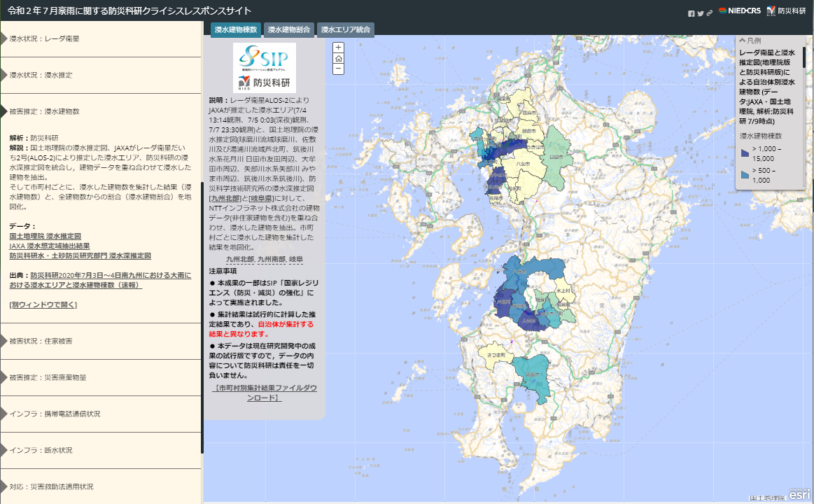The width and height of the screenshot is (814, 504).
Task: Download the 市町村別集計結果 file
Action: (265, 393)
